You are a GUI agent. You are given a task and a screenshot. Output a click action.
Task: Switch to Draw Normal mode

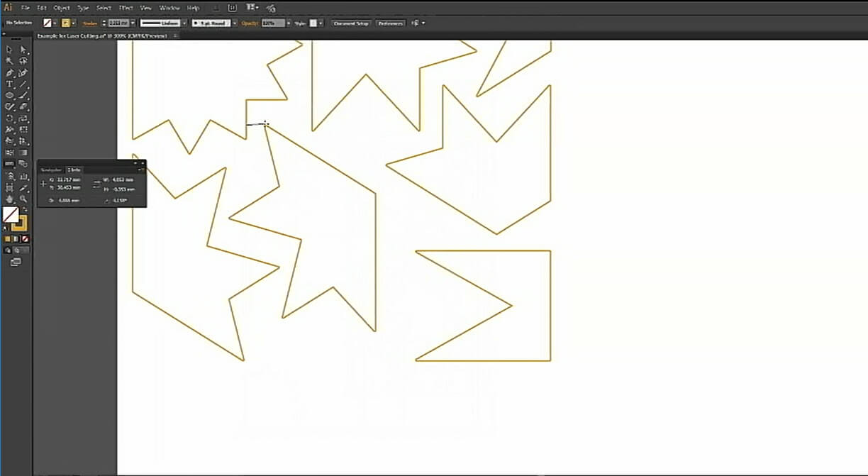(7, 250)
